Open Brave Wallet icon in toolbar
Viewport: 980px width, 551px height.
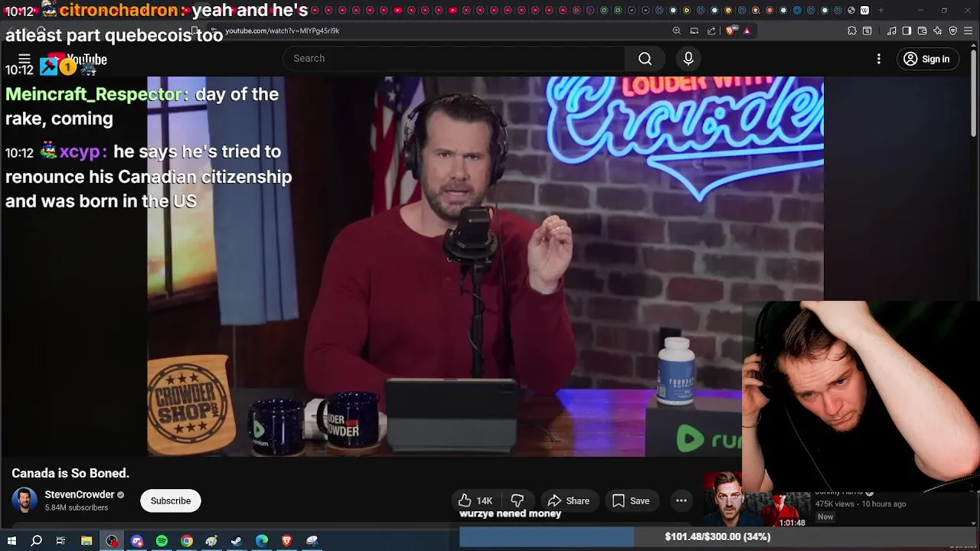pyautogui.click(x=923, y=31)
